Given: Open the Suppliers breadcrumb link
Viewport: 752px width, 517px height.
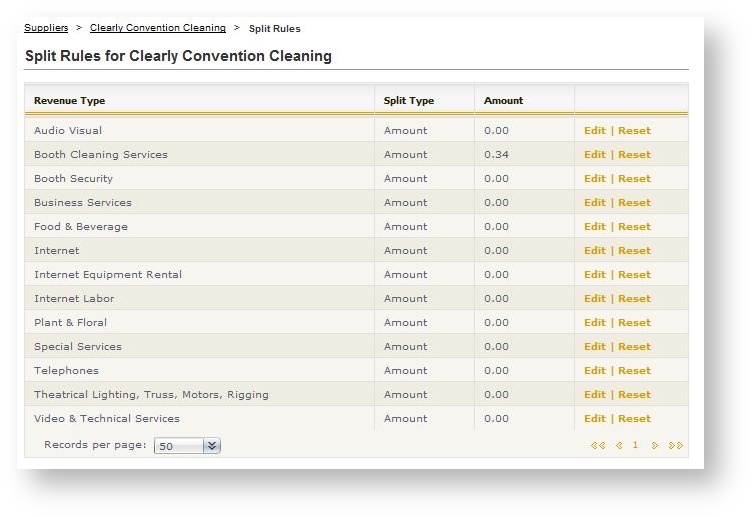Looking at the screenshot, I should [x=46, y=28].
